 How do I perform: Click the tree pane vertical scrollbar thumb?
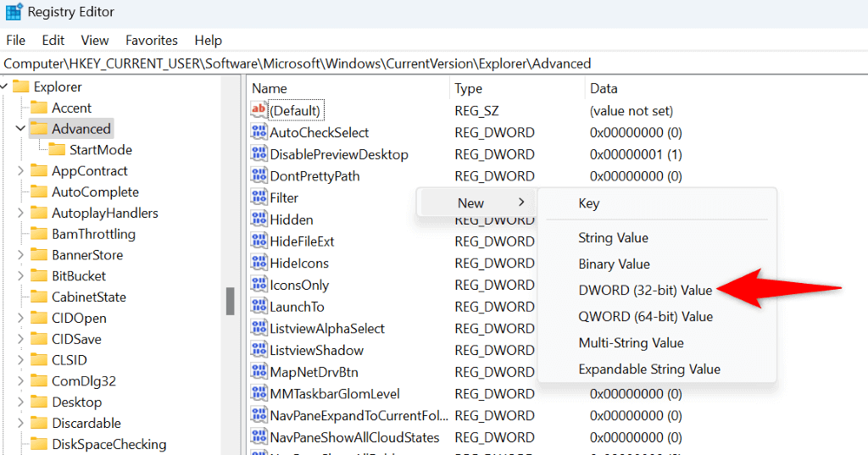pos(231,301)
